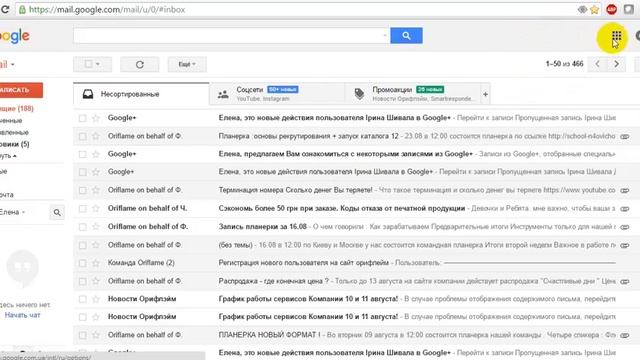Open the select-all checkbox dropdown
The width and height of the screenshot is (640, 360).
pyautogui.click(x=93, y=64)
